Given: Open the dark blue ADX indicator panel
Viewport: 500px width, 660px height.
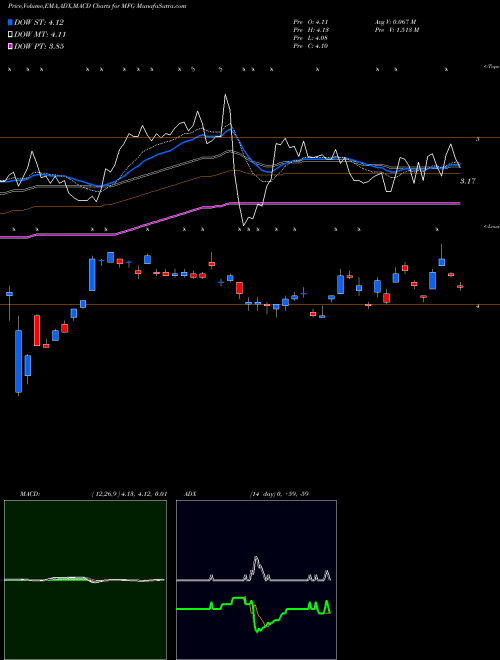Looking at the screenshot, I should 256,580.
